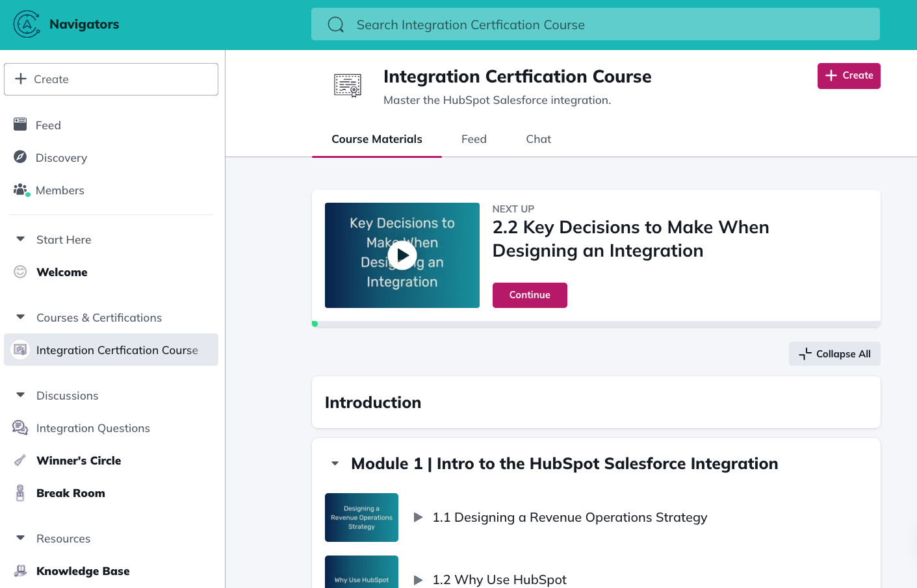
Task: Collapse Module 1 with the triangle arrow
Action: (x=335, y=463)
